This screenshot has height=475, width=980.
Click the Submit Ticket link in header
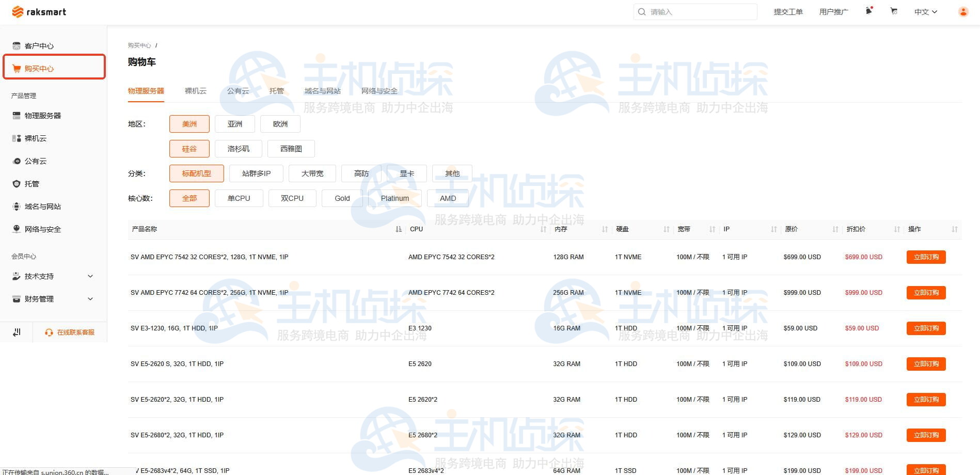pyautogui.click(x=788, y=12)
